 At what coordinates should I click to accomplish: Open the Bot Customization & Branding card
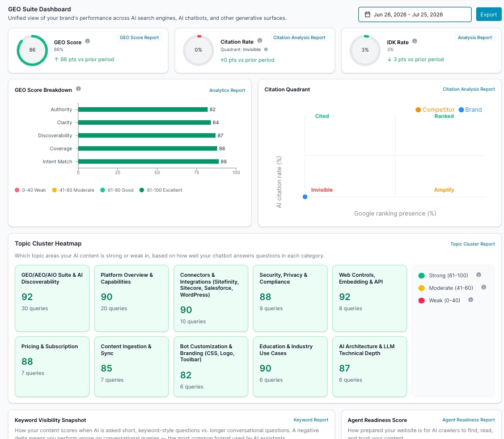[211, 366]
